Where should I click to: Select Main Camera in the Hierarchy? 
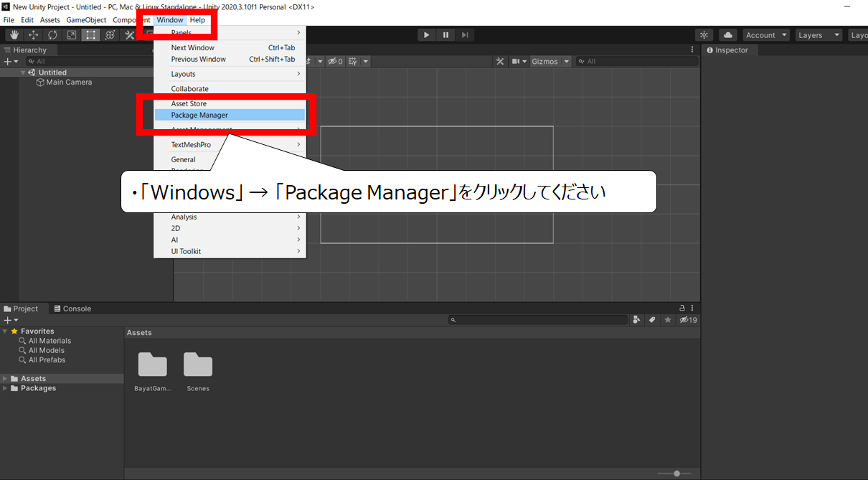(x=64, y=83)
